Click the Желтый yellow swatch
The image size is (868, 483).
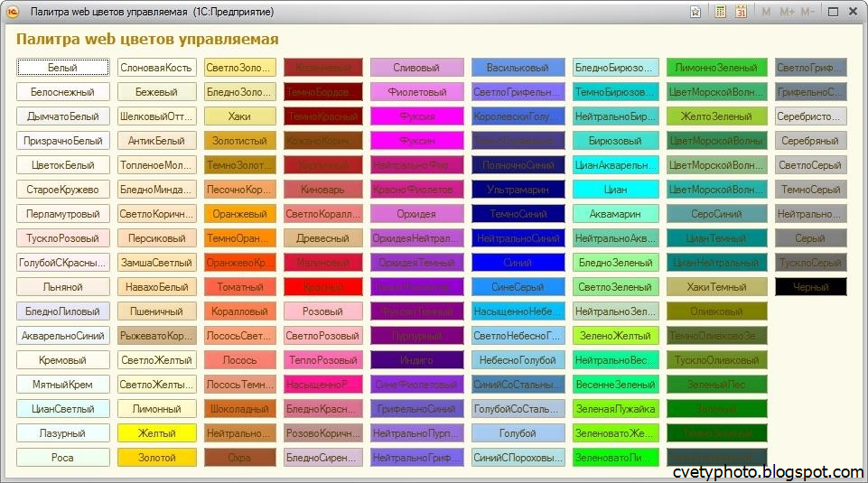tap(157, 433)
